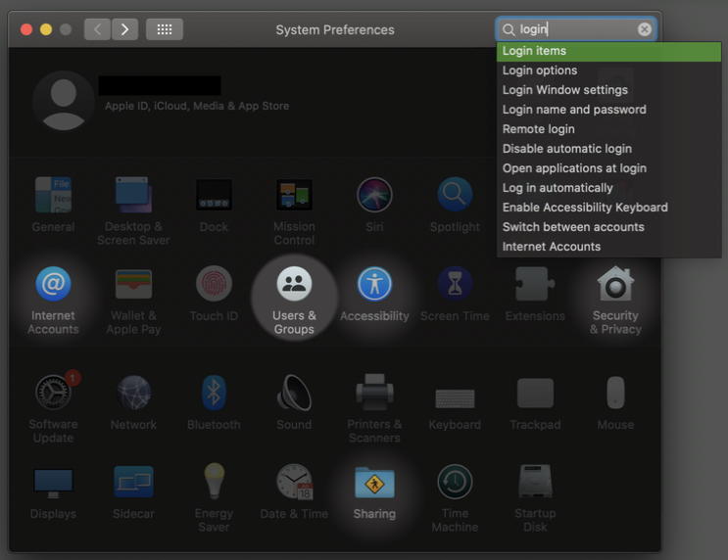The image size is (728, 560).
Task: Click the user profile avatar
Action: pyautogui.click(x=63, y=101)
